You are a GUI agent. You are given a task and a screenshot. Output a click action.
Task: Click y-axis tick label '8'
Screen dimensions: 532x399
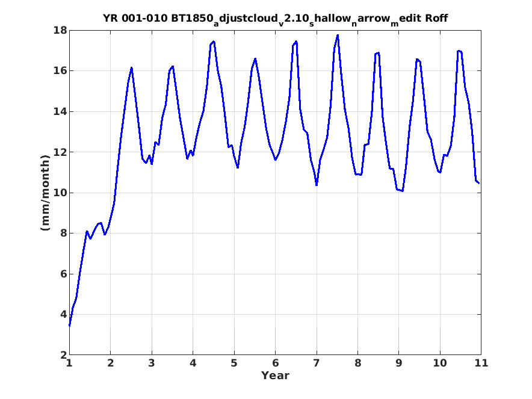pyautogui.click(x=64, y=234)
